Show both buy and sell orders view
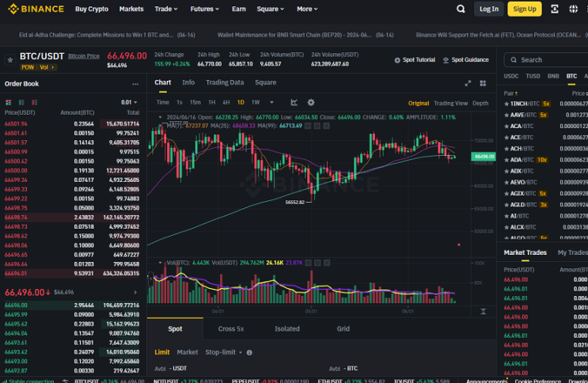 pos(8,102)
